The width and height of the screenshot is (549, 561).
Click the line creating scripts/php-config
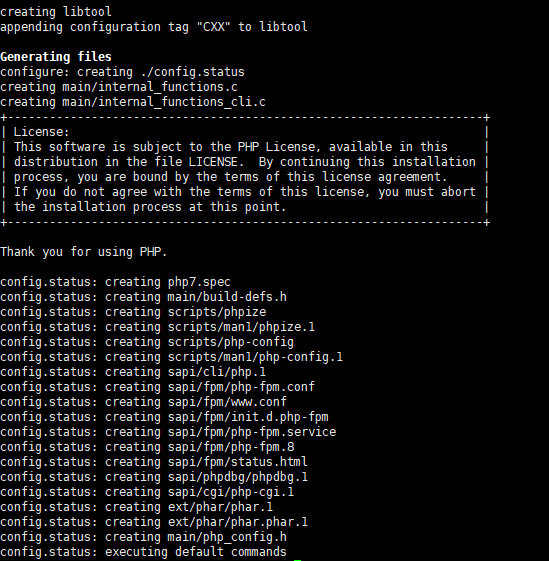point(147,342)
